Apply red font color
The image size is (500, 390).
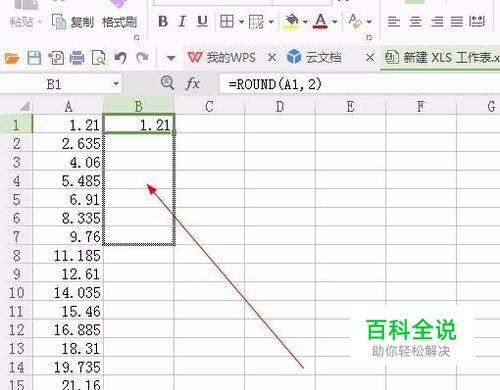coord(320,22)
